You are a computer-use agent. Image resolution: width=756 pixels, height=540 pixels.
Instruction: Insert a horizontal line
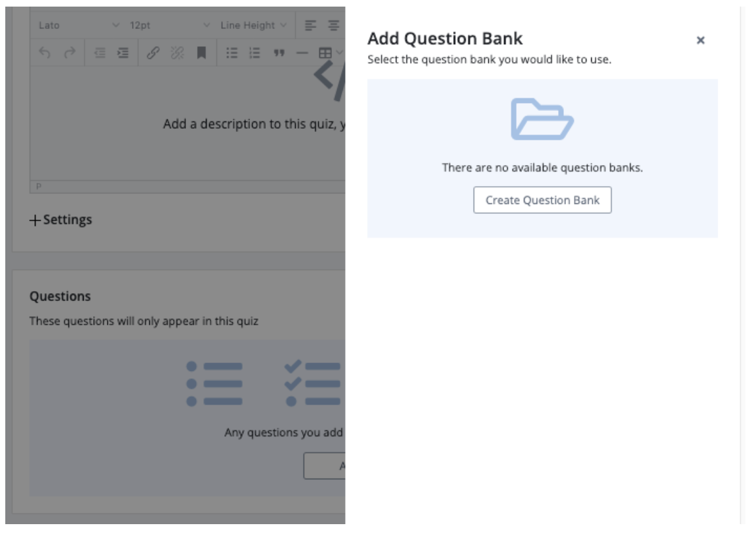(302, 53)
